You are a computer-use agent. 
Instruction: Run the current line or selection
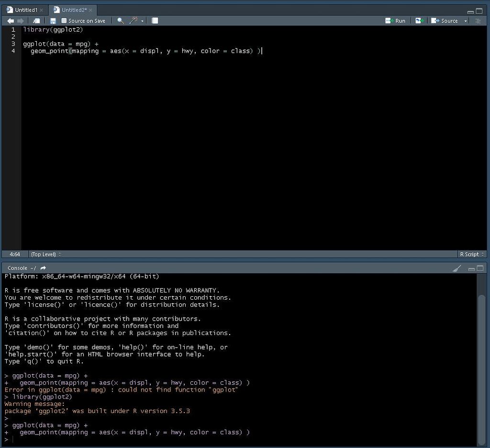point(395,21)
